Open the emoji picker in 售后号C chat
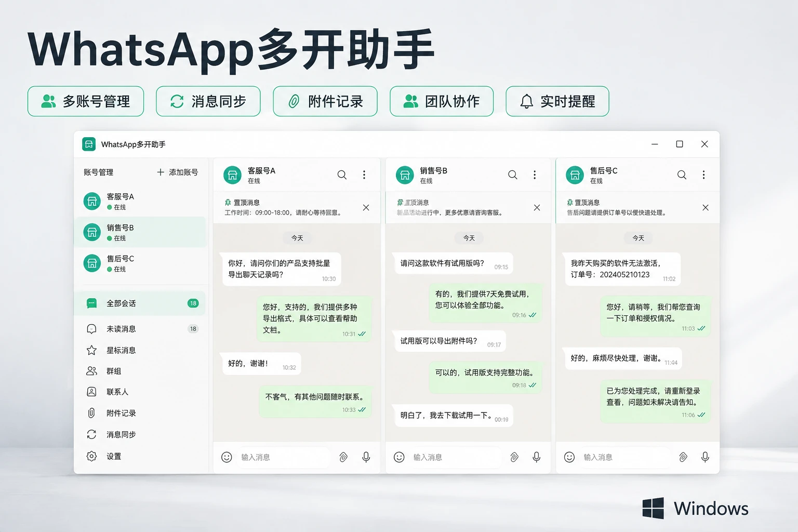 click(x=569, y=457)
